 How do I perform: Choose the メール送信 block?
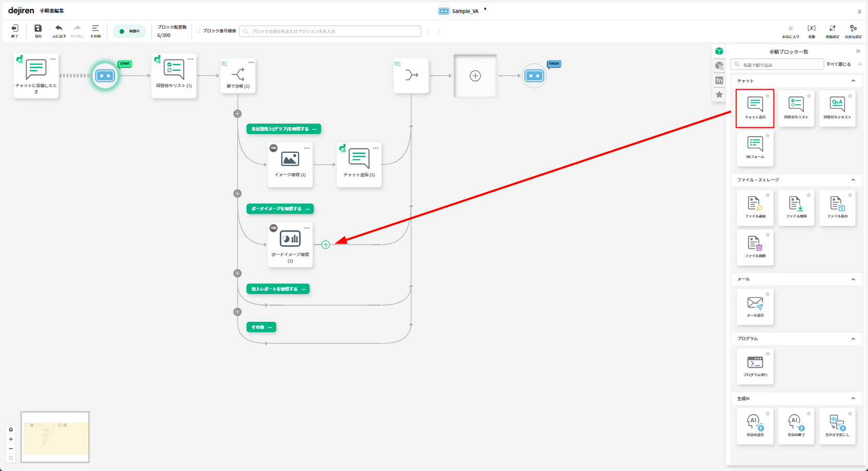click(755, 307)
